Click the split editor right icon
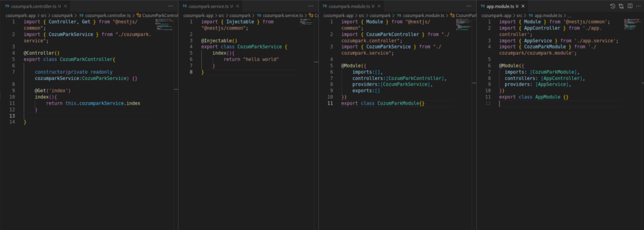Screen dimensions: 644x230 pyautogui.click(x=630, y=6)
